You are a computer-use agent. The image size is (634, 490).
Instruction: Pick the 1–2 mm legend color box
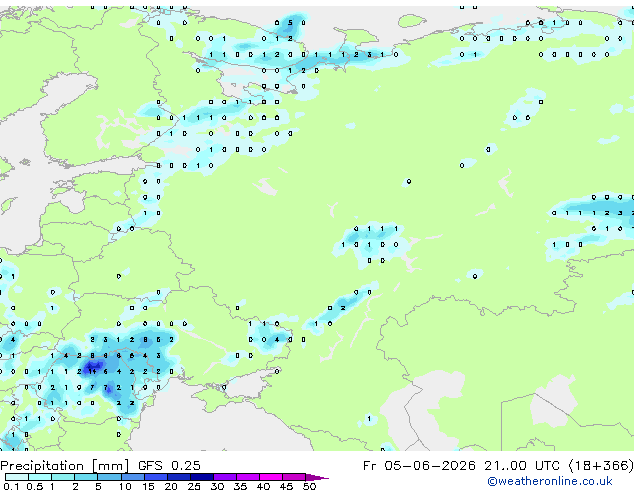point(63,477)
